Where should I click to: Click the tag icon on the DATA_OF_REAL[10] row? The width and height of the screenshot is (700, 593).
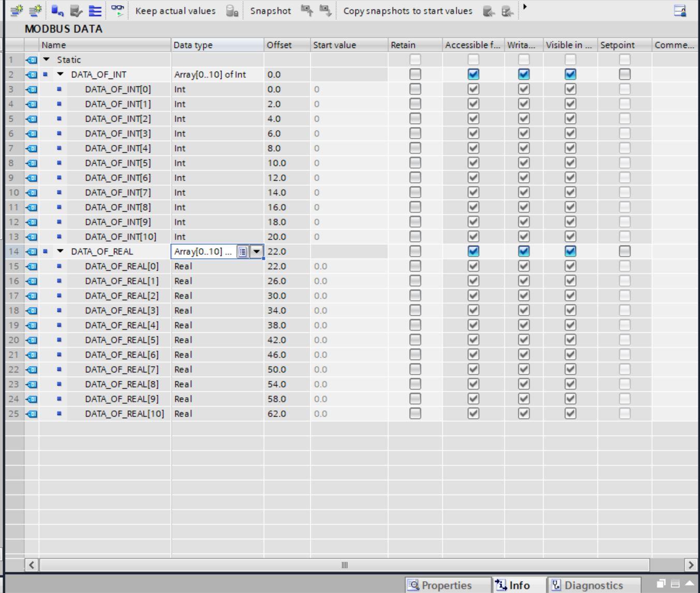[x=32, y=414]
